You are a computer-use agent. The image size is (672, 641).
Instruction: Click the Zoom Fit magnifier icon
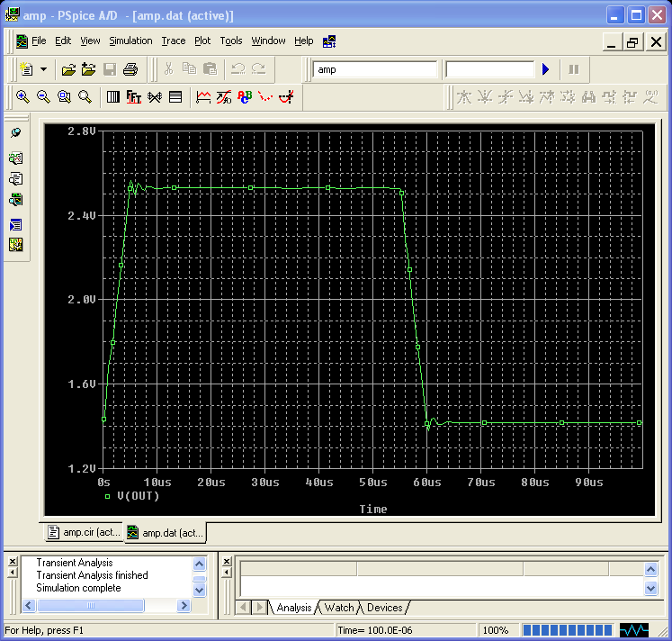pyautogui.click(x=85, y=97)
